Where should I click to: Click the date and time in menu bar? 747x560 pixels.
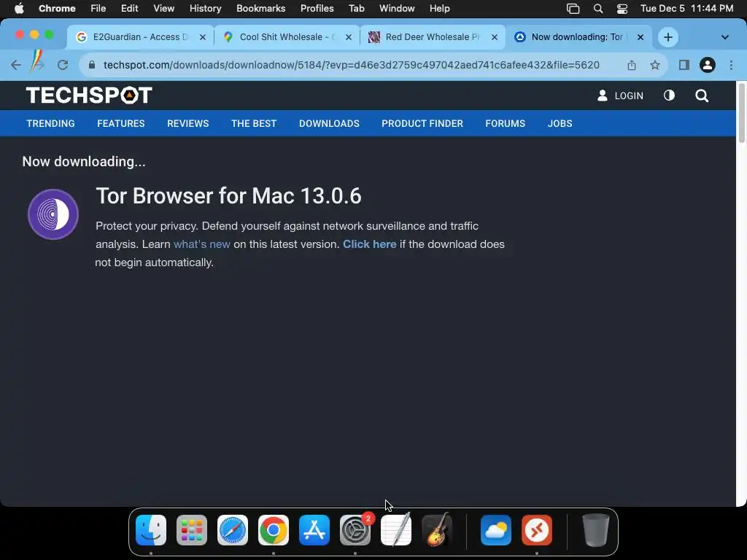[686, 9]
